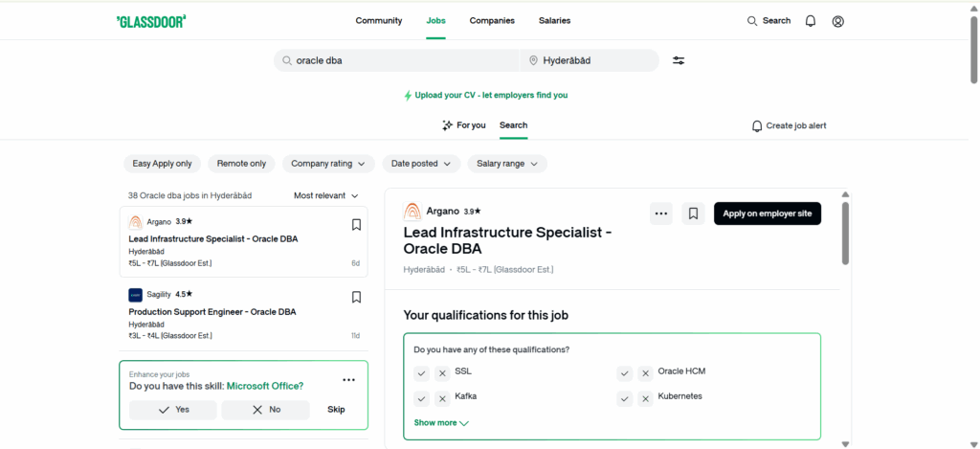Save the Sagility Production Support job
Image resolution: width=980 pixels, height=449 pixels.
click(356, 298)
